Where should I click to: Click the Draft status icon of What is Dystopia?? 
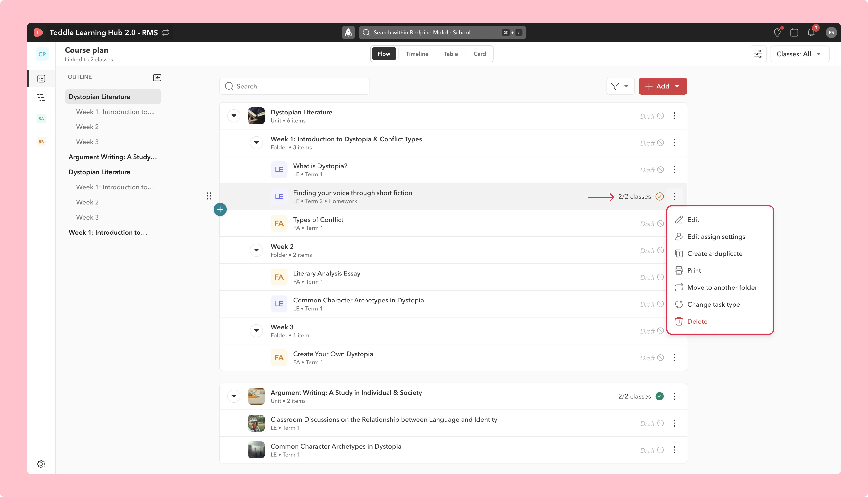pos(660,170)
